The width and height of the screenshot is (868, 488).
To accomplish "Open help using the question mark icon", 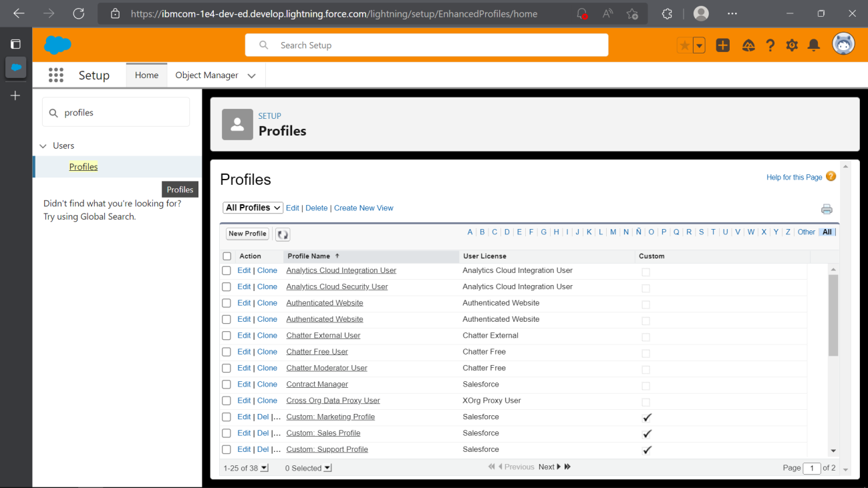I will tap(770, 45).
